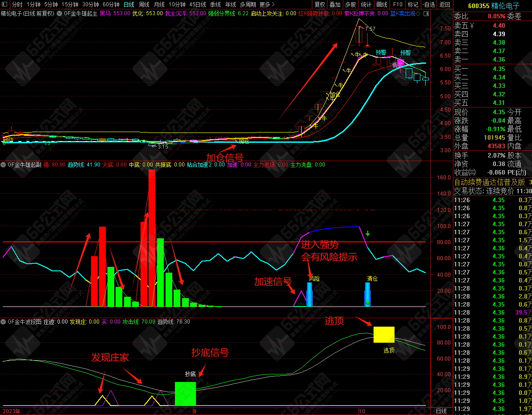The height and width of the screenshot is (415, 532).
Task: Click the 复权 adjustment button
Action: 320,4
